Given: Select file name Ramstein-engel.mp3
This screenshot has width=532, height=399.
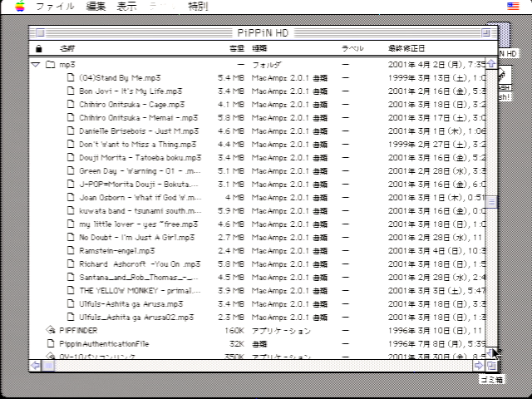Looking at the screenshot, I should pos(117,251).
